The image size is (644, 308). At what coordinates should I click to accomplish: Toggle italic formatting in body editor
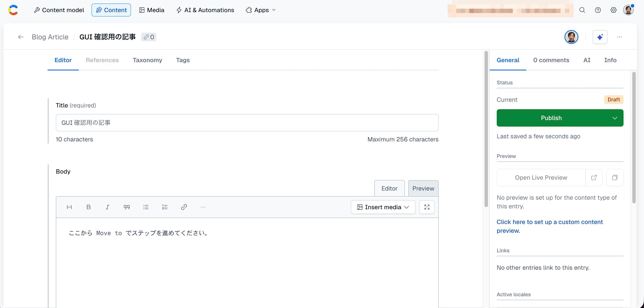point(108,207)
